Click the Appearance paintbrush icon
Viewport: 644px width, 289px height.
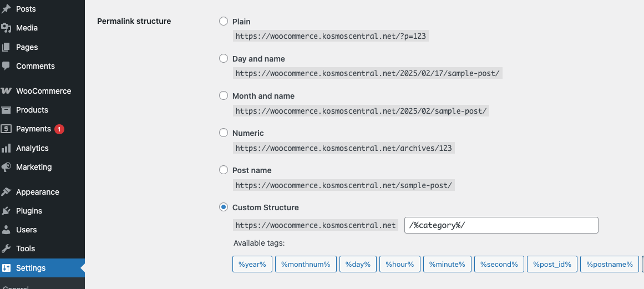click(x=6, y=192)
